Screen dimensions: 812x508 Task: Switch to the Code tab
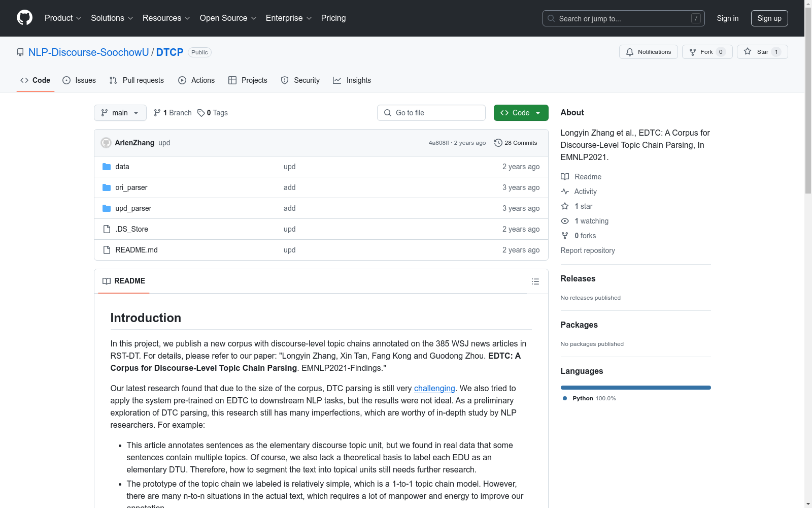35,80
